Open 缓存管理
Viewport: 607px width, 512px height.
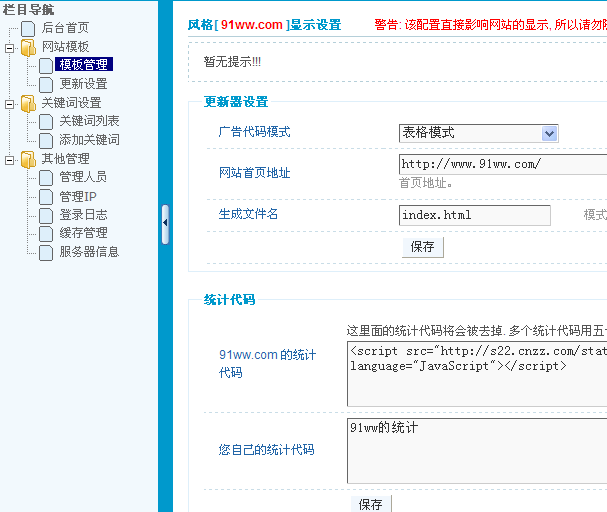tap(83, 233)
